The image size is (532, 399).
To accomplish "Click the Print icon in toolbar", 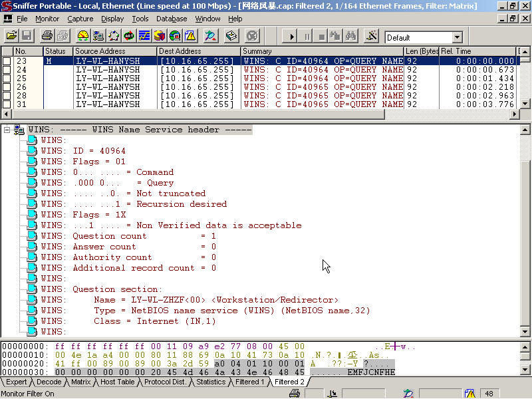I will pyautogui.click(x=47, y=36).
